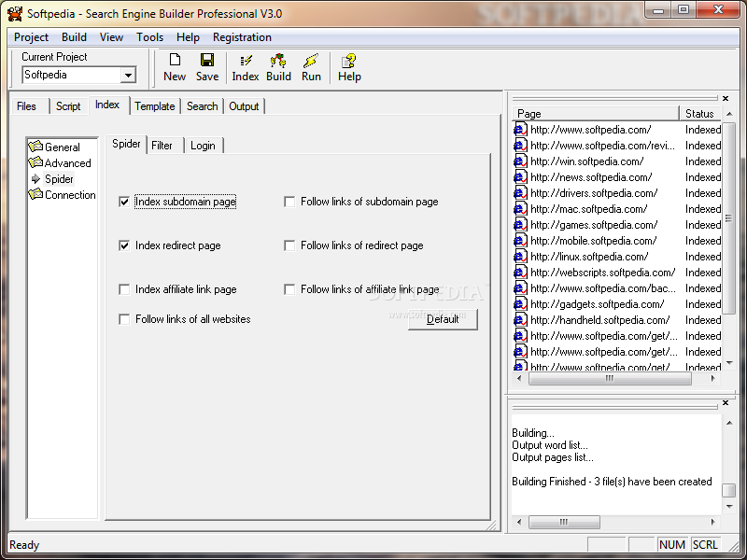The height and width of the screenshot is (560, 747).
Task: Click page icon for news.softpedia.com
Action: [520, 177]
